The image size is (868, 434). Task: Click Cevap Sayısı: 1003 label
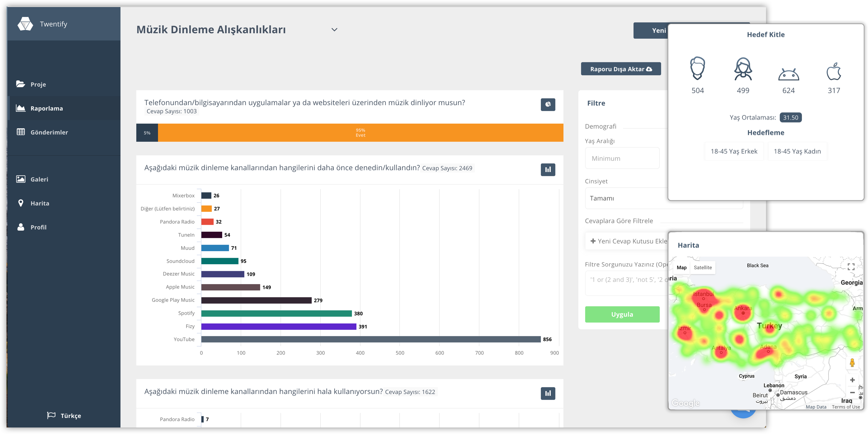coord(171,111)
